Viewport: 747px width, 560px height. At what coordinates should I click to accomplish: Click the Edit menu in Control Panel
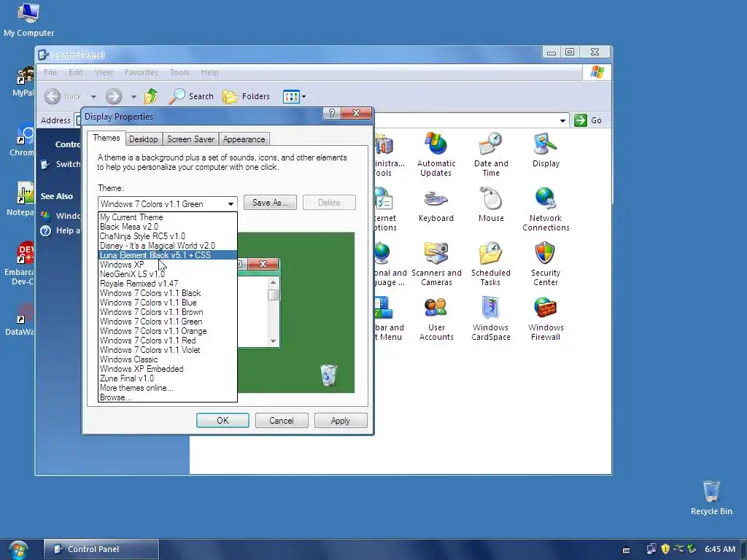(76, 72)
